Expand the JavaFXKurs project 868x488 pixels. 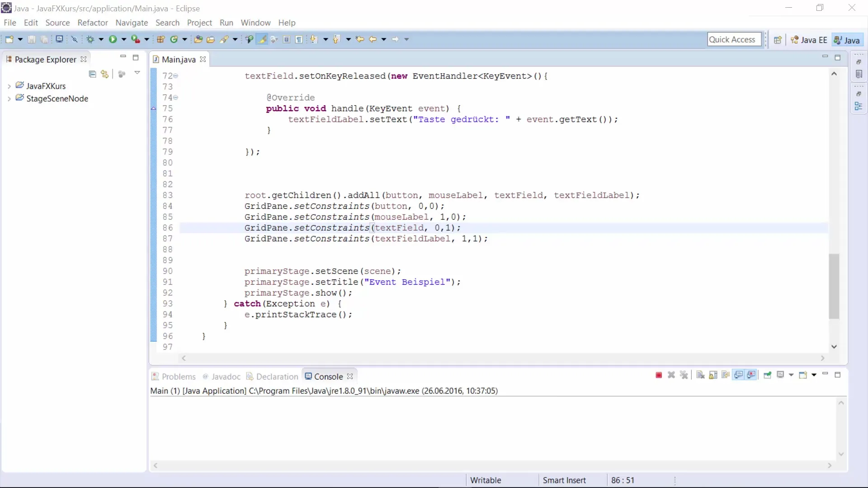(9, 86)
